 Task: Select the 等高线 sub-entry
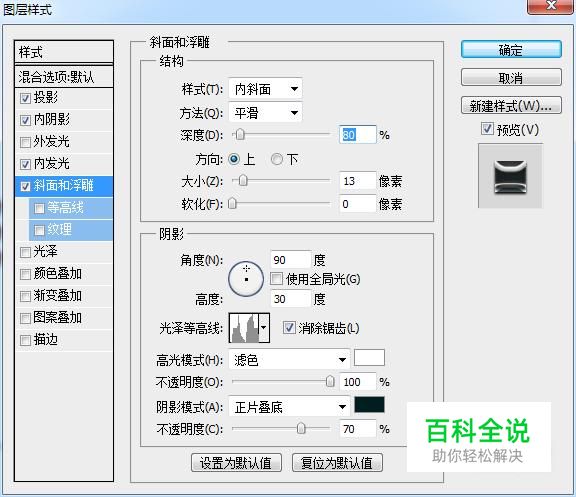click(x=71, y=208)
